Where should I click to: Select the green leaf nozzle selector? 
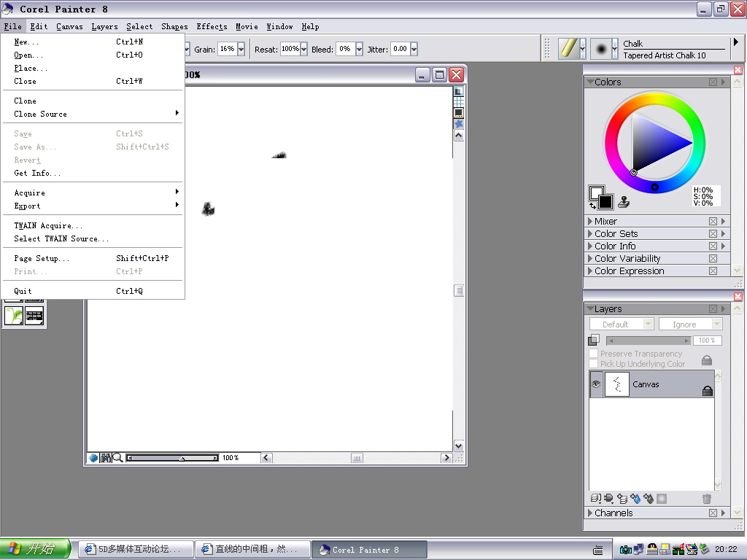[14, 315]
